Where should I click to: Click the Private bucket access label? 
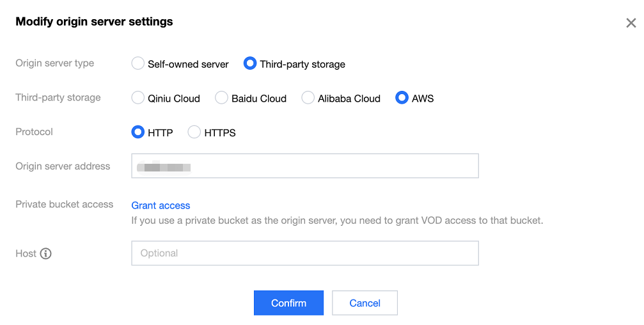point(64,205)
